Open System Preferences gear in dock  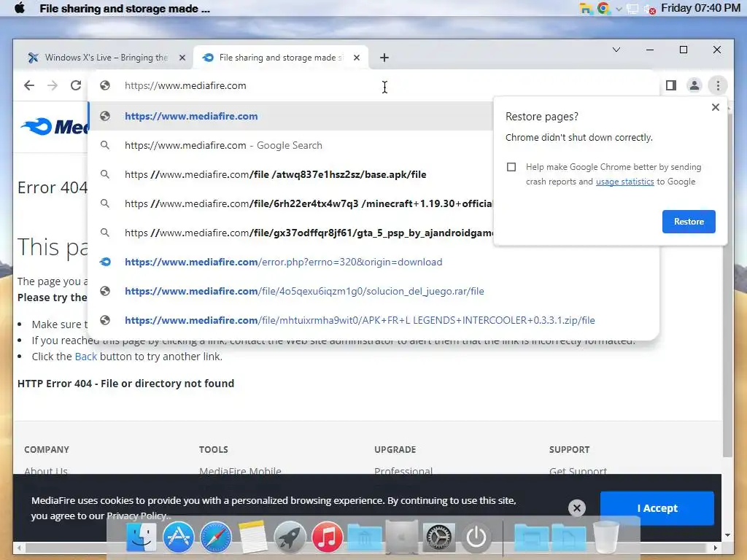tap(438, 537)
